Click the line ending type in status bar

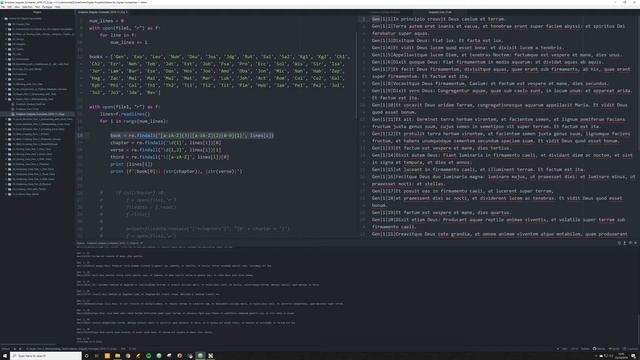(x=564, y=349)
